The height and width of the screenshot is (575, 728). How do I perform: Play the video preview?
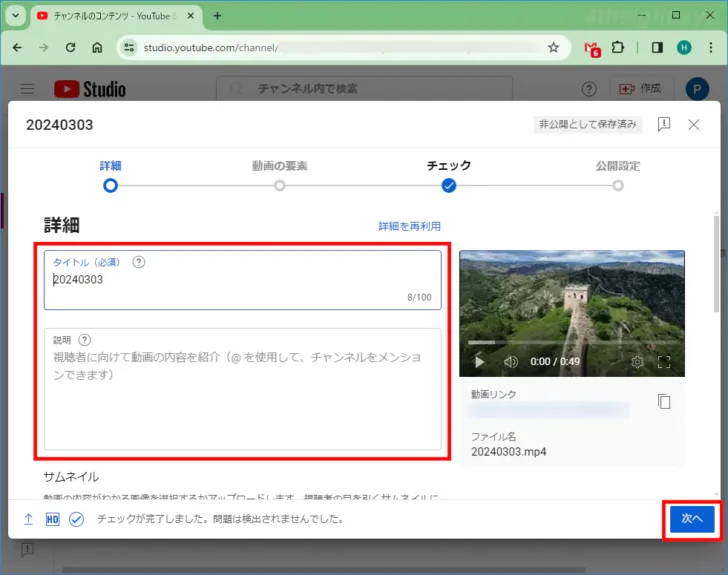click(479, 362)
